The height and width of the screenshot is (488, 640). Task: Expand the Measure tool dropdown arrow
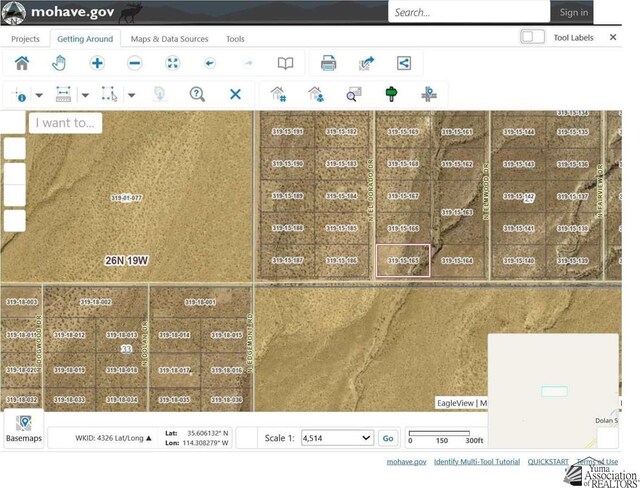[85, 95]
